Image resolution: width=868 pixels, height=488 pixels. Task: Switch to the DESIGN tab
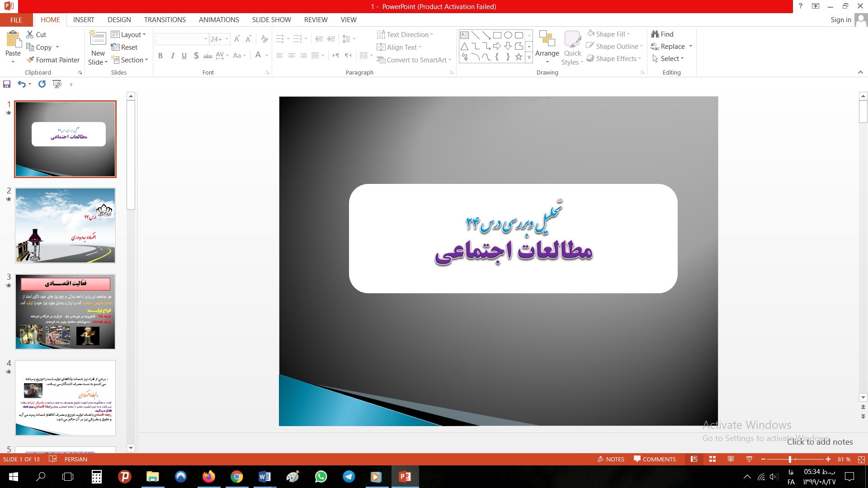click(119, 19)
